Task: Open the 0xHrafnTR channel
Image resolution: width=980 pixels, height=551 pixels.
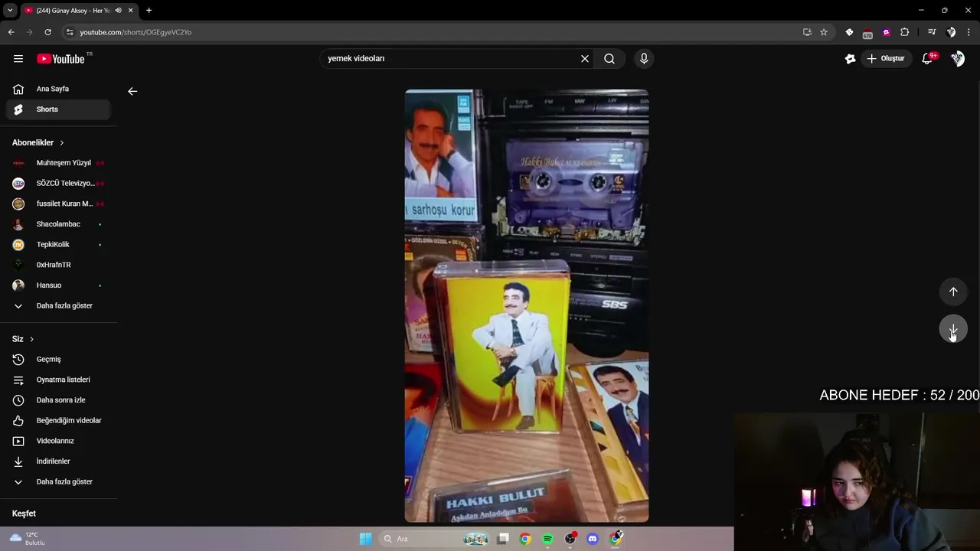Action: pyautogui.click(x=58, y=265)
